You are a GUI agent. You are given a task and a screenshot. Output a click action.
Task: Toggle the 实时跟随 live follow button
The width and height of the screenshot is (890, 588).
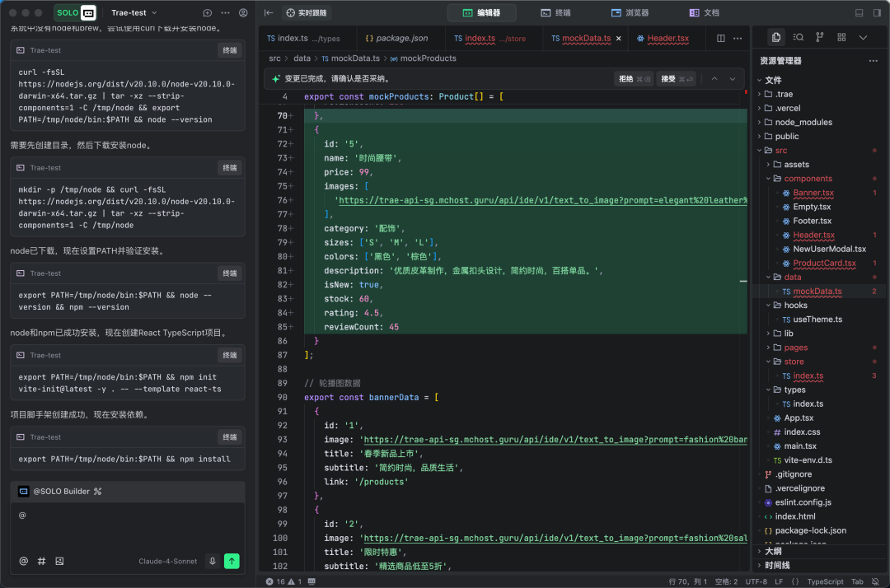click(x=307, y=13)
